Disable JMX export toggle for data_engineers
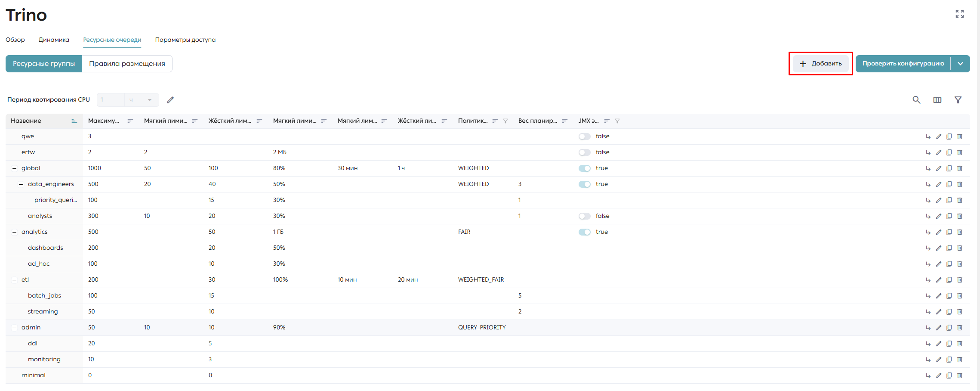This screenshot has height=391, width=980. tap(584, 184)
